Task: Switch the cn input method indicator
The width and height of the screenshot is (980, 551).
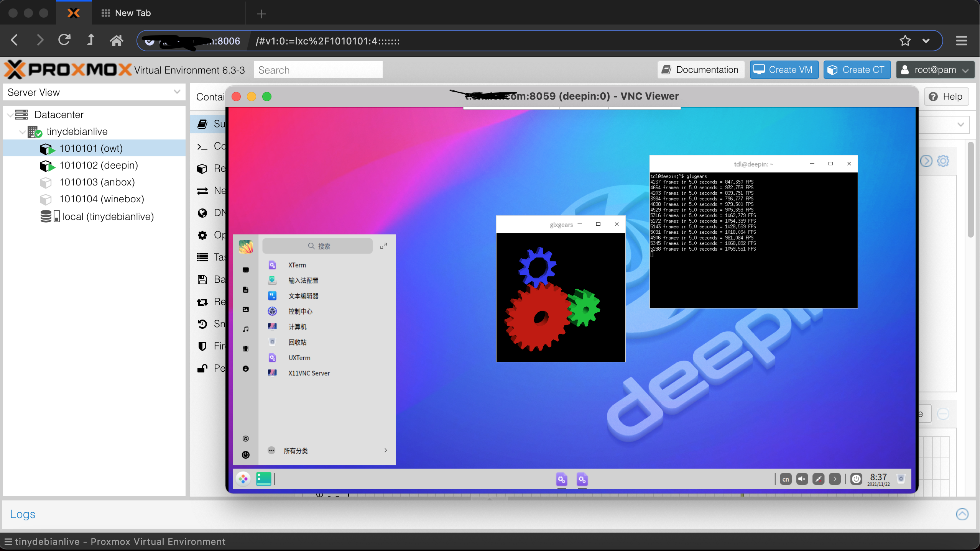Action: 786,479
